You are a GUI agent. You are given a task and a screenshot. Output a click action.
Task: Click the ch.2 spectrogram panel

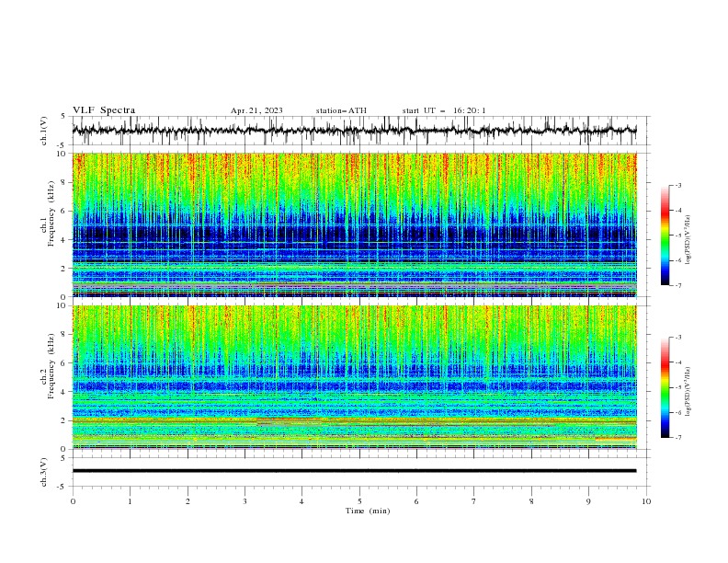click(x=354, y=377)
